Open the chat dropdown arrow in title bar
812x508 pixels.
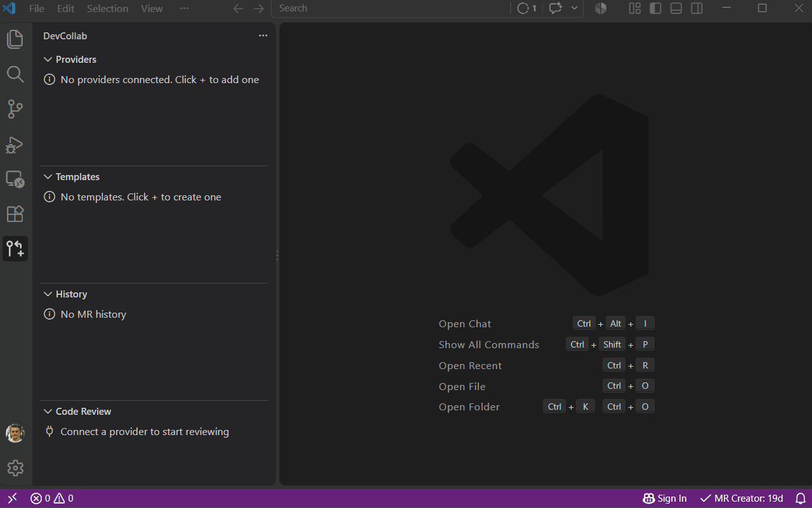574,8
